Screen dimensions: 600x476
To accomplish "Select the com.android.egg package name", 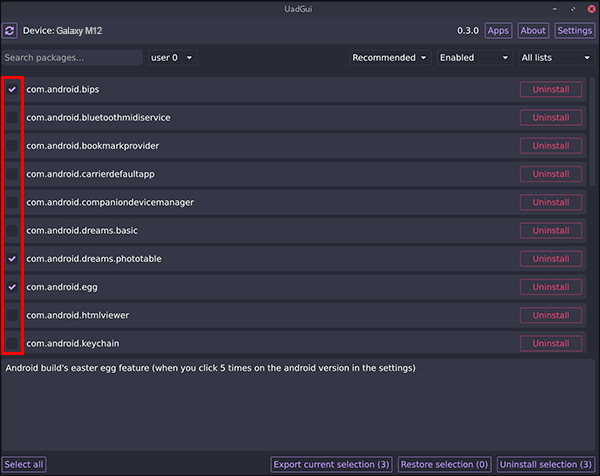I will pyautogui.click(x=62, y=287).
